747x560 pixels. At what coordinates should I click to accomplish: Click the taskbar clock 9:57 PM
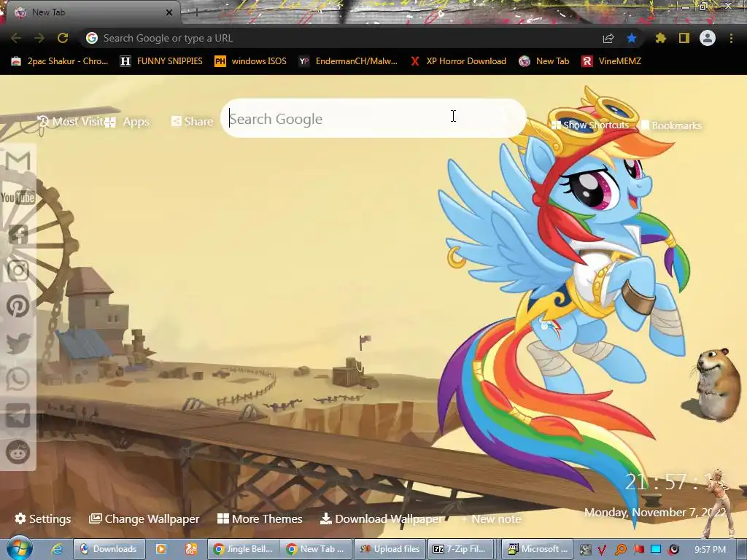tap(710, 550)
